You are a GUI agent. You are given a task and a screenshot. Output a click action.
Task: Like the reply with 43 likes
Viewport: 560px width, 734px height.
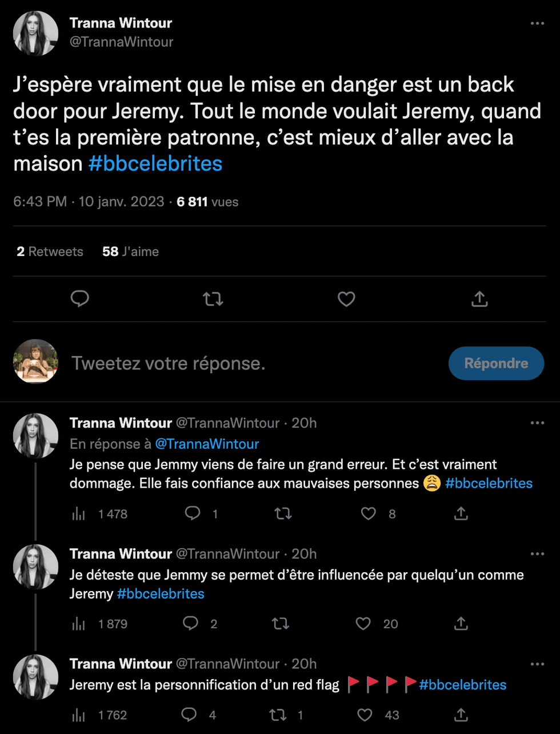point(365,715)
